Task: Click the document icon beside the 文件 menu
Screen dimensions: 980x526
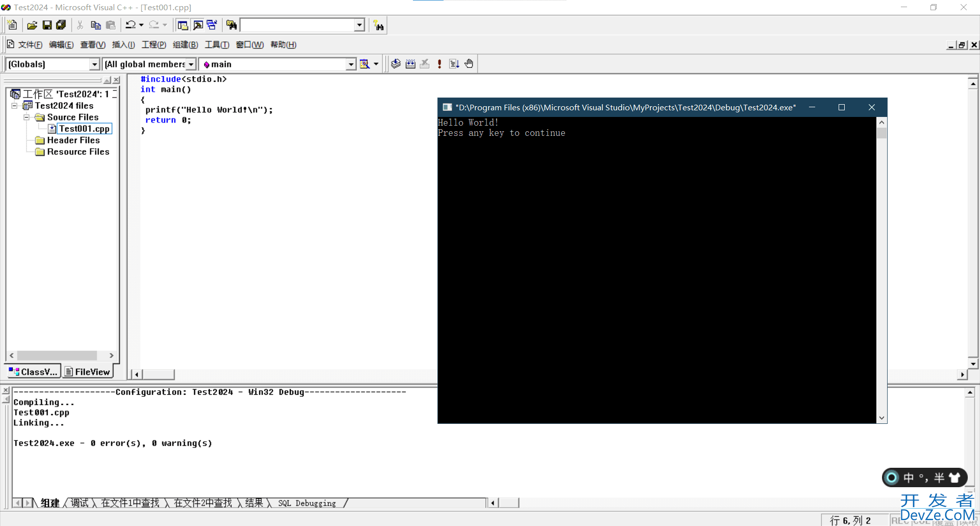Action: (10, 44)
